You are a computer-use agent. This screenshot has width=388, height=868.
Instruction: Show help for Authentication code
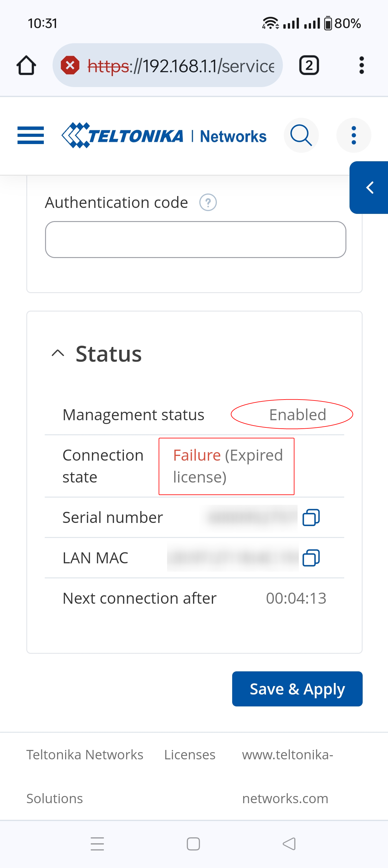(x=208, y=203)
